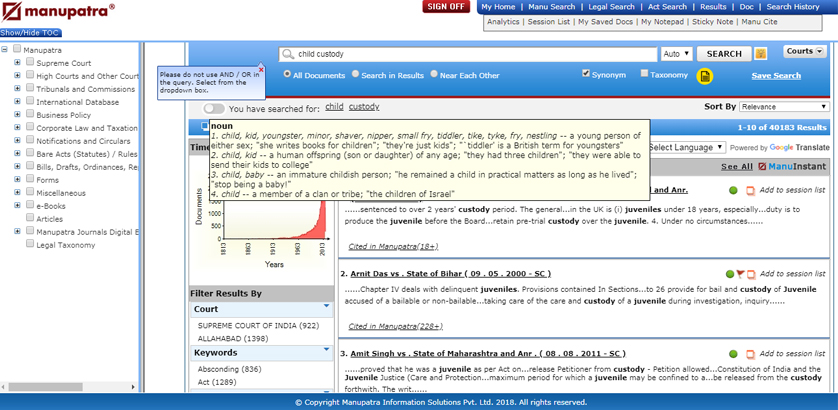Screen dimensions: 838x410
Task: Expand the Supreme Court tree node
Action: (17, 62)
